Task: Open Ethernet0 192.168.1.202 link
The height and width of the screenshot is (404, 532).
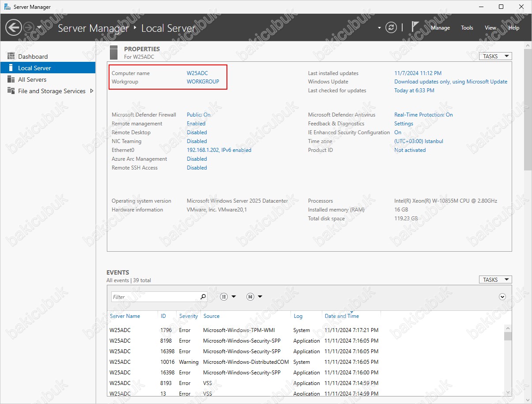Action: 219,150
